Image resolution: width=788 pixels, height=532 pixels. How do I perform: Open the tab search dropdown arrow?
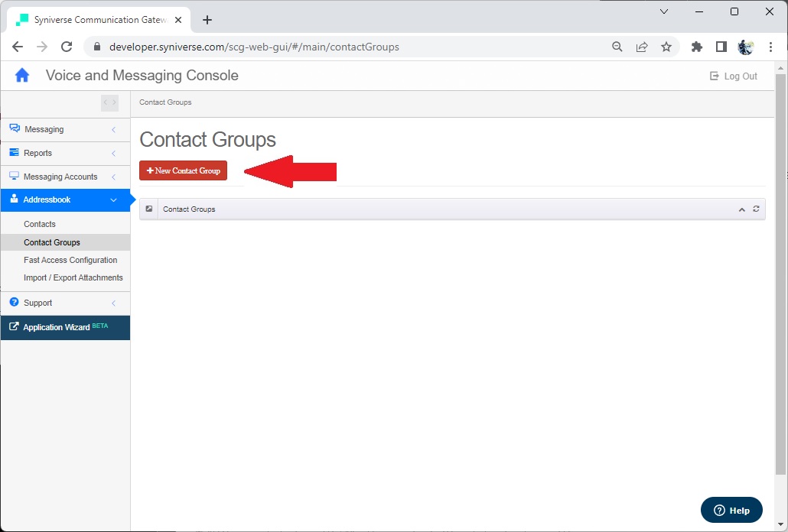click(664, 11)
